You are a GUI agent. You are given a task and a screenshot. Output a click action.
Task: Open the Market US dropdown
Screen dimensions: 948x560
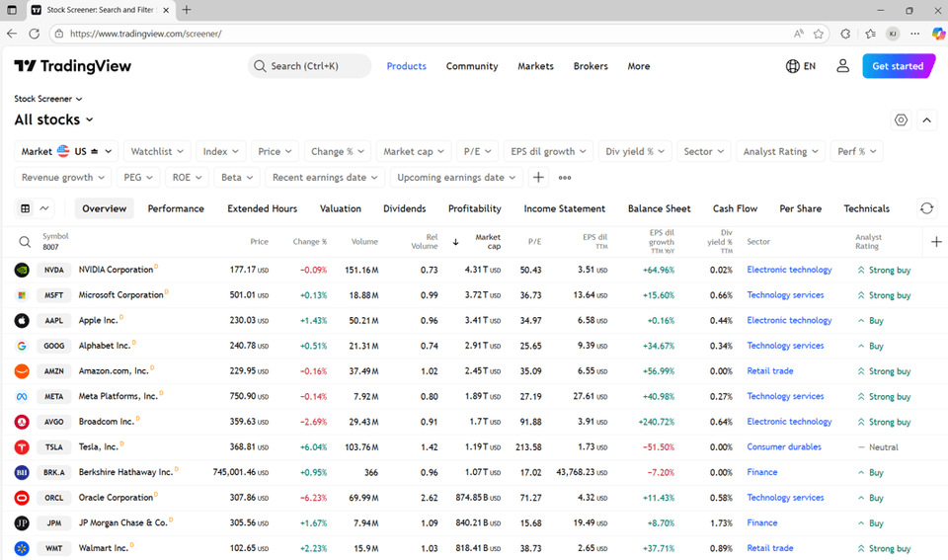pyautogui.click(x=66, y=151)
